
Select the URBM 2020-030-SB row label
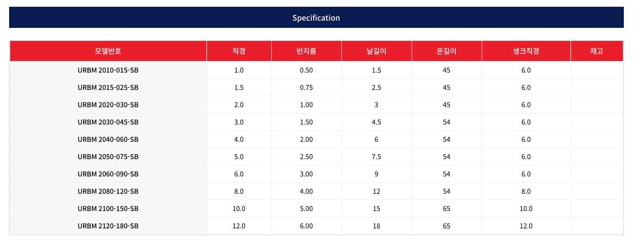click(108, 105)
